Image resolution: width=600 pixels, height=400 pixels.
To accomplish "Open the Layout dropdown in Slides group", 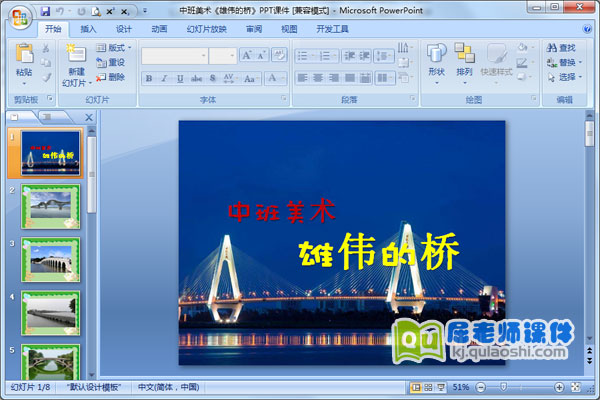I will point(114,48).
